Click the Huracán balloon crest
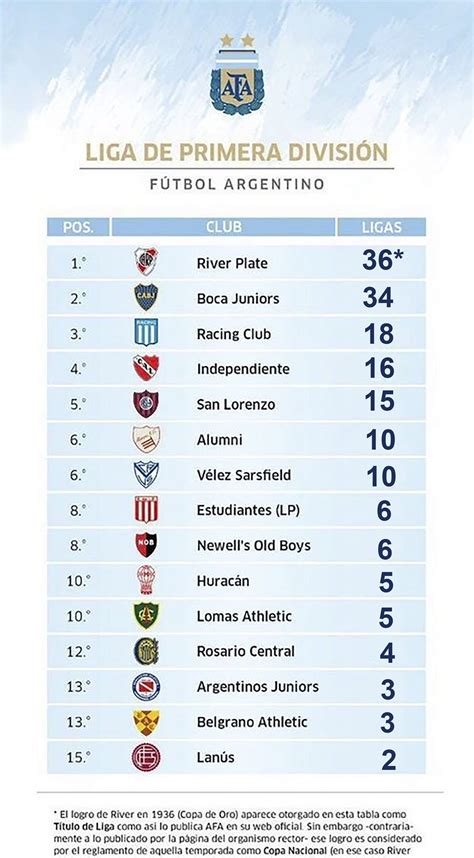 coord(146,580)
